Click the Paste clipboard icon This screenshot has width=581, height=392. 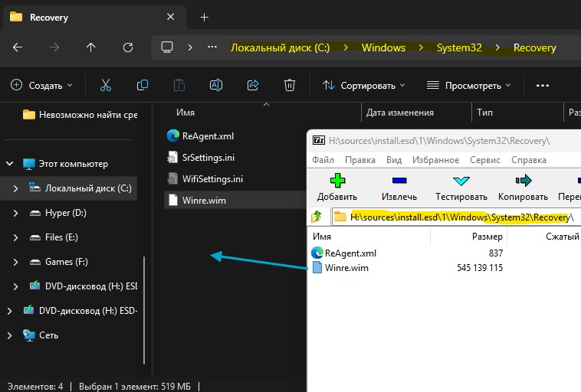click(179, 86)
